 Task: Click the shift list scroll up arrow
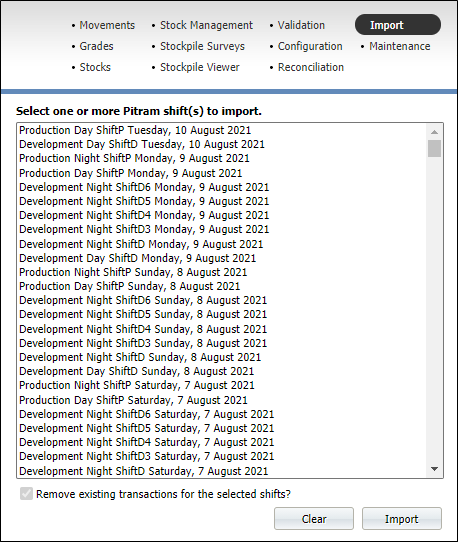click(434, 132)
